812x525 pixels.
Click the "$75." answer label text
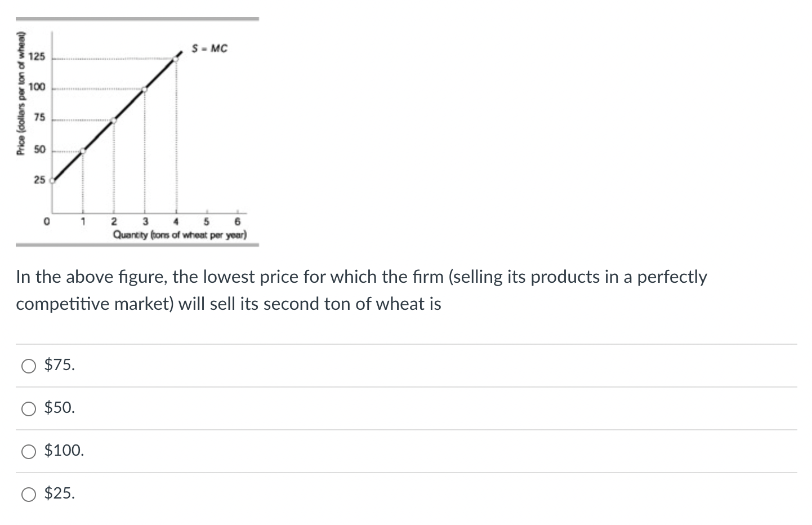point(59,365)
